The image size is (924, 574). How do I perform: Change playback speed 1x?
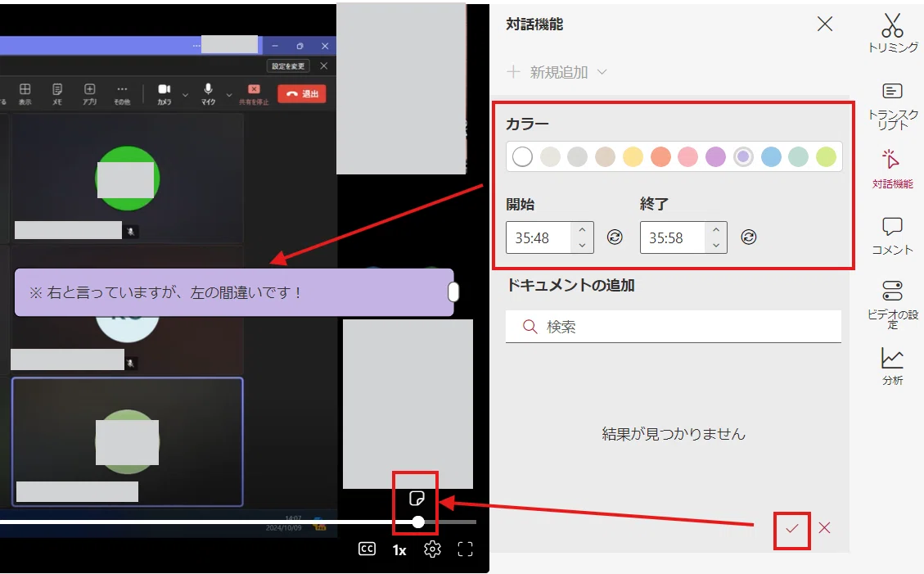click(x=399, y=549)
